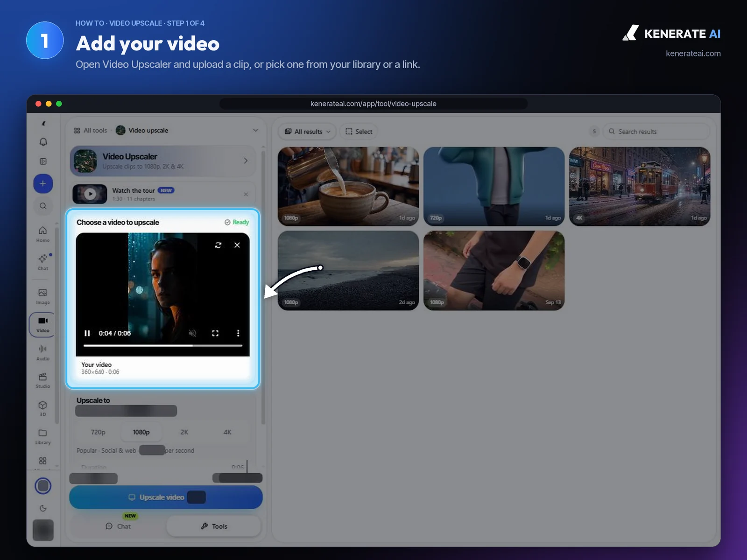Open the Audio tools section
The image size is (747, 560).
(43, 352)
